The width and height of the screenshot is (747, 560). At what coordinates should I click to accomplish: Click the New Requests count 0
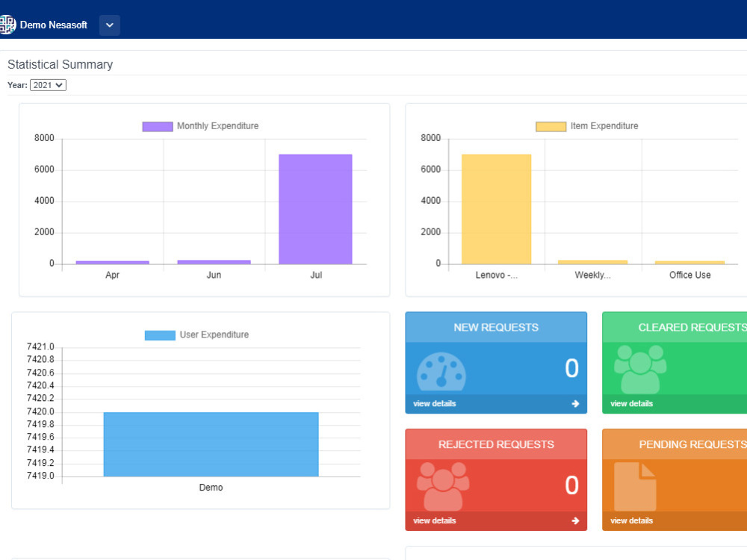coord(571,369)
